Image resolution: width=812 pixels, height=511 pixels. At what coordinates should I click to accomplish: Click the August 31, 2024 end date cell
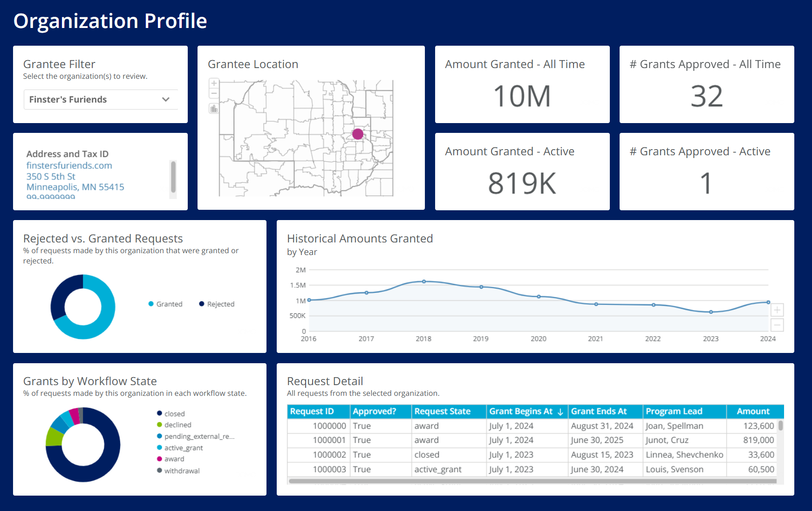pyautogui.click(x=605, y=426)
